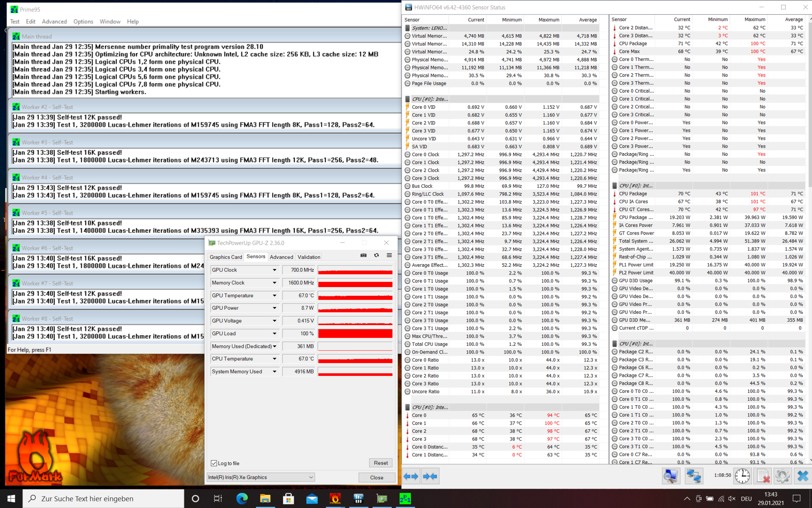This screenshot has height=508, width=812.
Task: Click the HWiNFO expand columns arrows icon
Action: 411,476
